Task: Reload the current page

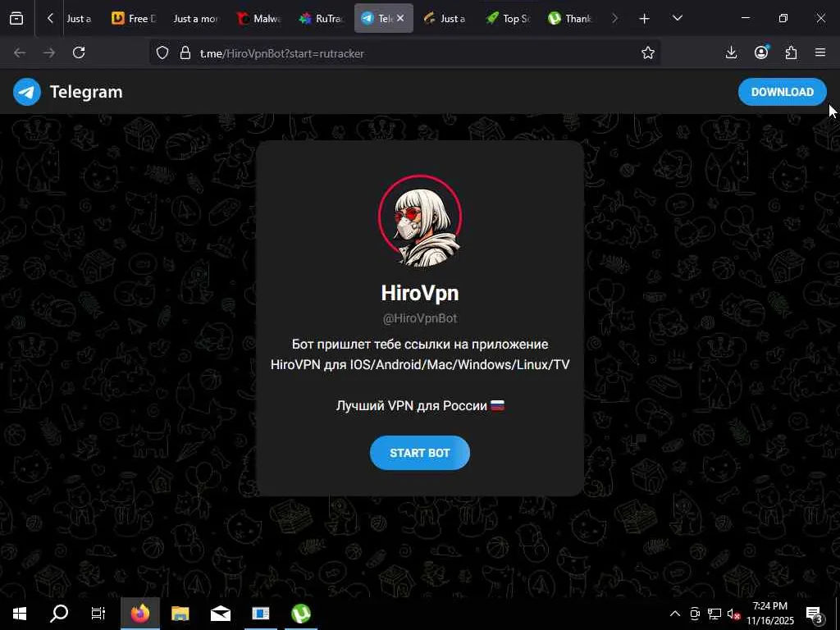Action: [x=79, y=52]
